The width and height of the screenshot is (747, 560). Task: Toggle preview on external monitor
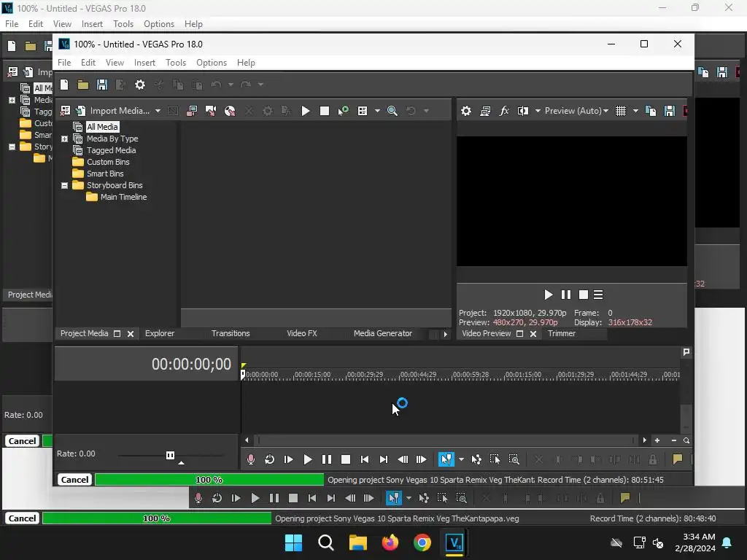pyautogui.click(x=485, y=111)
